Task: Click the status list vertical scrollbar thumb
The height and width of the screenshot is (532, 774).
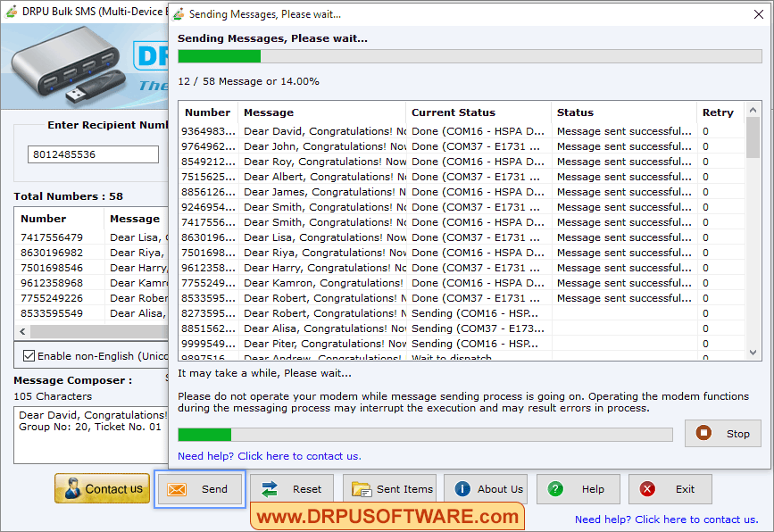Action: pos(753,137)
